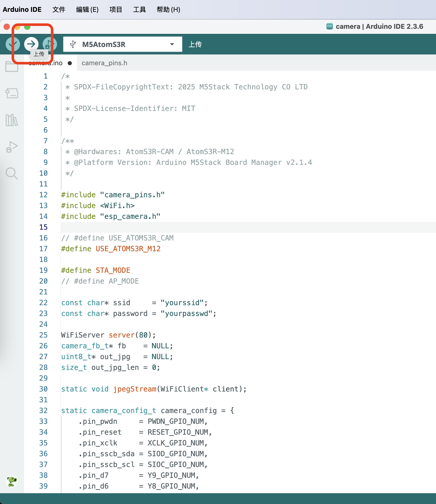Click the .pin_pwdn assignment line
436x504 pixels.
pyautogui.click(x=143, y=421)
